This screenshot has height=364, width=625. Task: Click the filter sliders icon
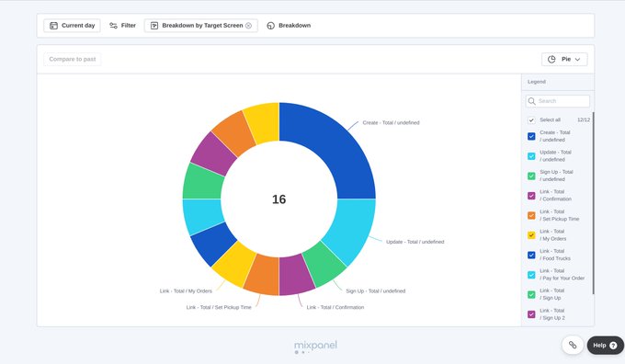114,26
